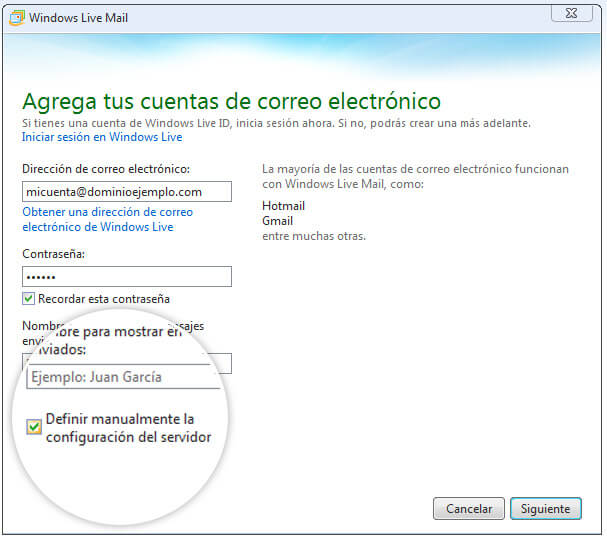
Task: Click the 'Agrega tus cuentas de correo electrónico' heading
Action: coord(231,102)
